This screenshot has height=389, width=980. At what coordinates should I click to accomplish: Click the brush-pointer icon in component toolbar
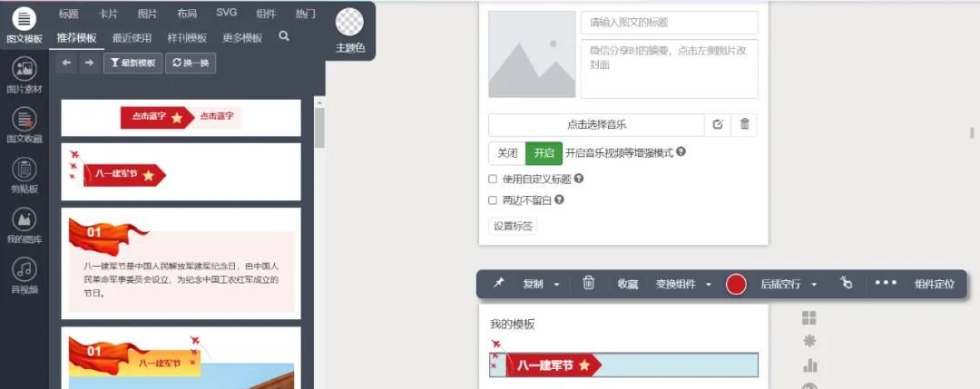point(847,283)
